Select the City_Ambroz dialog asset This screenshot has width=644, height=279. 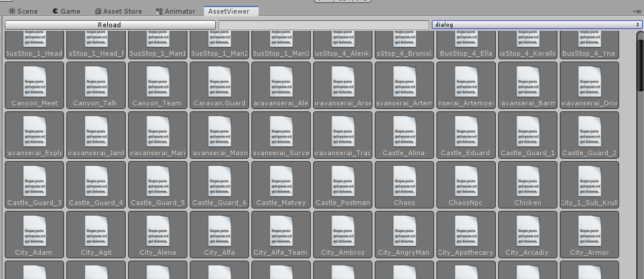click(x=343, y=235)
